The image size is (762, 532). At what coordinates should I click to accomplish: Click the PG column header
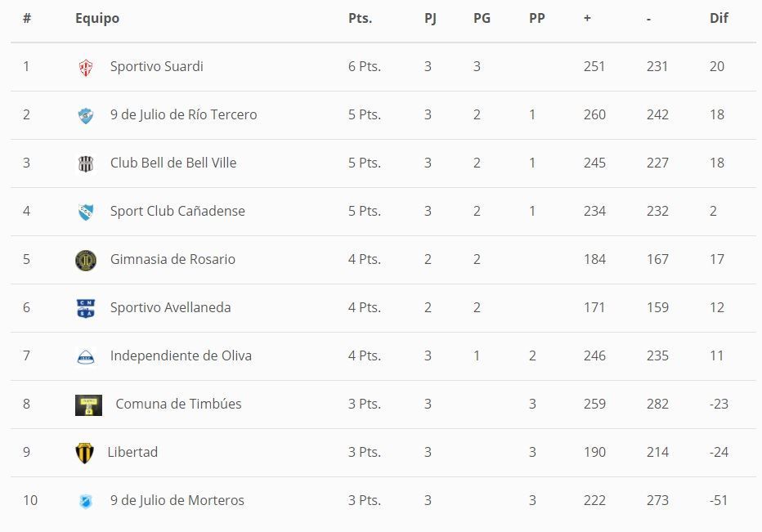pyautogui.click(x=482, y=18)
